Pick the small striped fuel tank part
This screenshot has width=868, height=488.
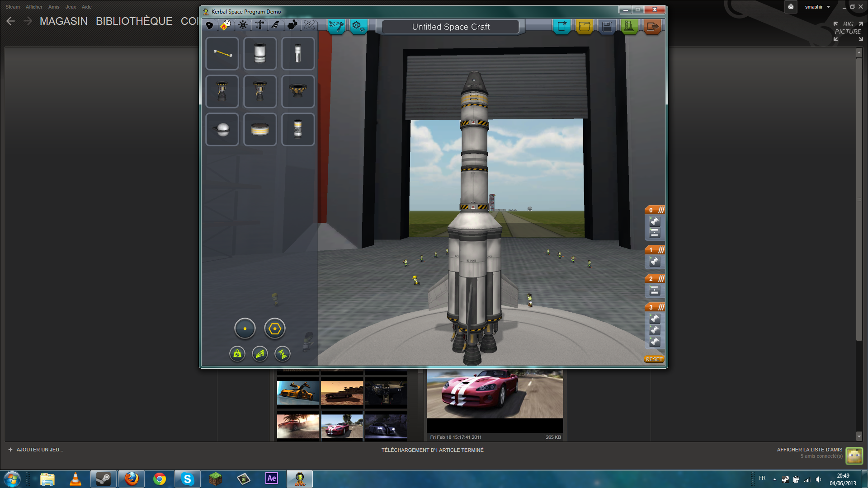tap(298, 130)
